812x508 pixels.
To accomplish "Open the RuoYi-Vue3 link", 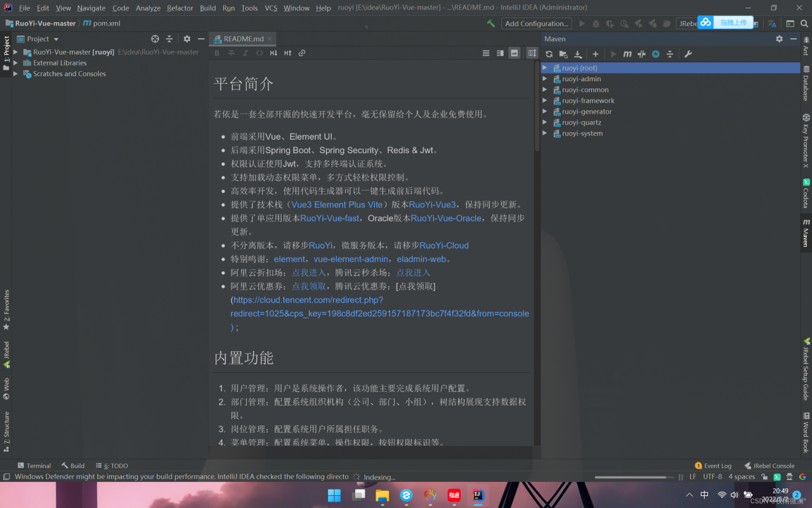I will tap(433, 204).
